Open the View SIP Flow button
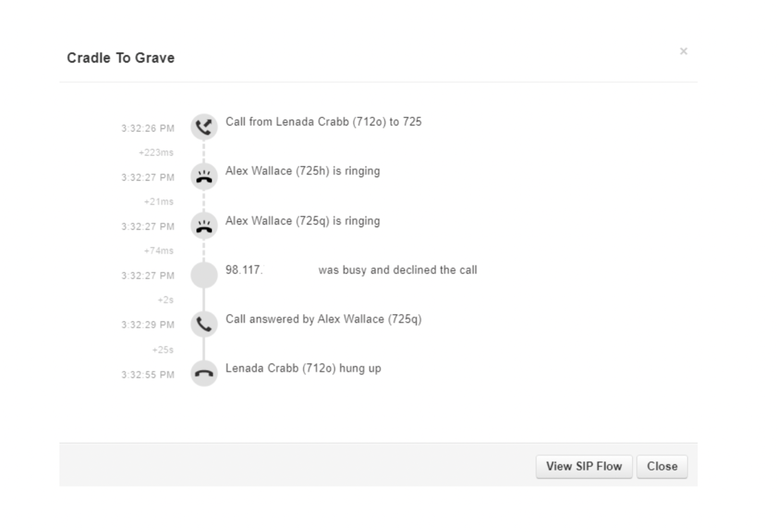This screenshot has width=779, height=532. [583, 466]
